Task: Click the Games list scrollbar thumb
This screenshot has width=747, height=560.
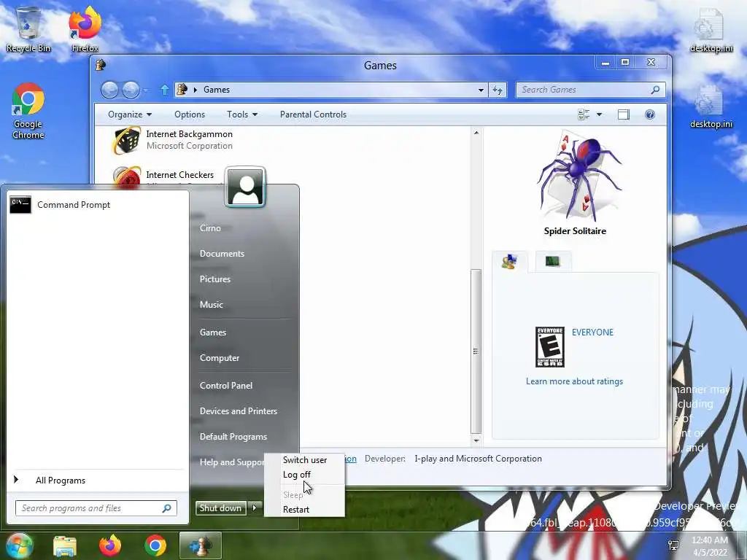Action: [x=476, y=351]
